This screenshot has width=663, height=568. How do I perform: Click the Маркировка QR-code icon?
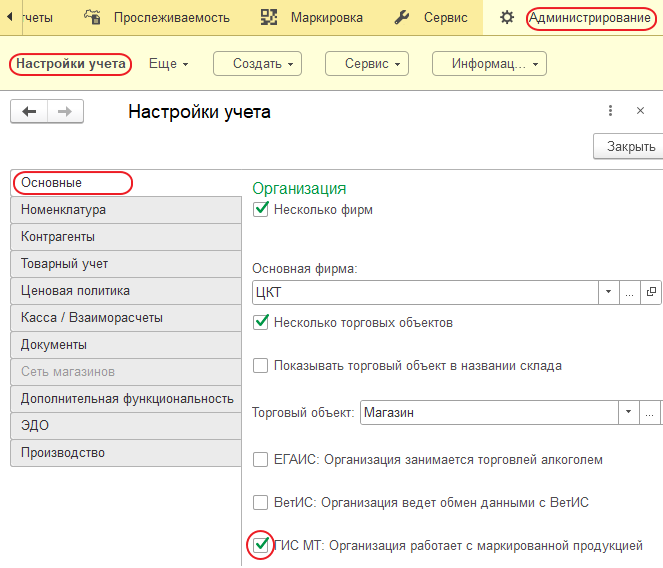coord(269,17)
